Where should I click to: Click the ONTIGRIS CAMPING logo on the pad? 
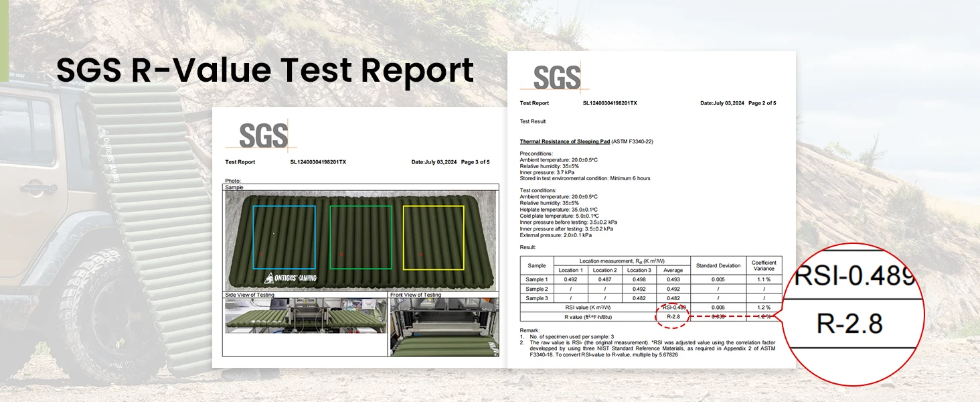tap(291, 277)
